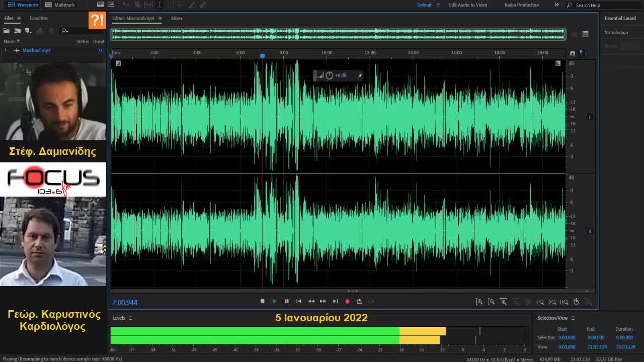Move playhead to next marker
Viewport: 644px width, 362px height.
[x=335, y=301]
